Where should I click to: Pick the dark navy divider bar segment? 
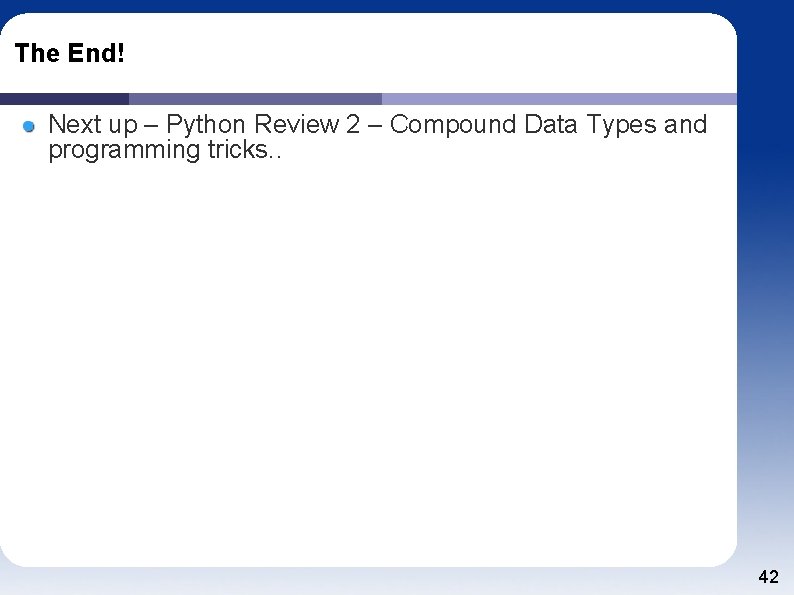click(64, 99)
